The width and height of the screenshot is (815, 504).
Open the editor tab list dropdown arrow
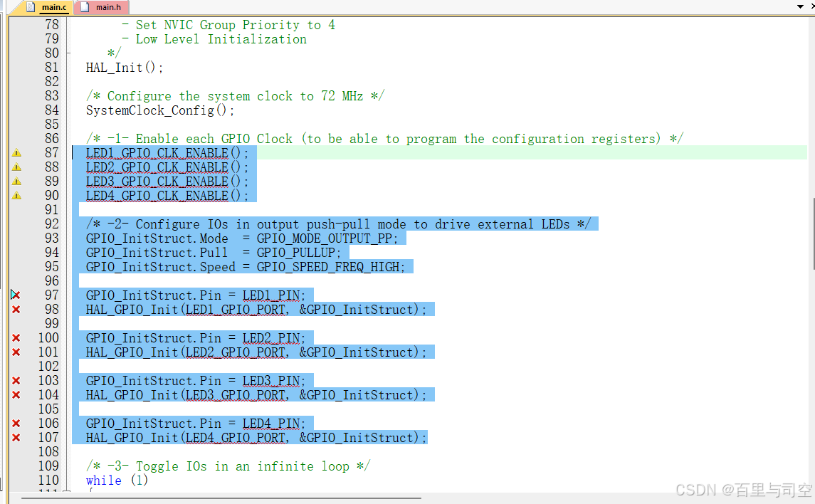click(x=801, y=6)
